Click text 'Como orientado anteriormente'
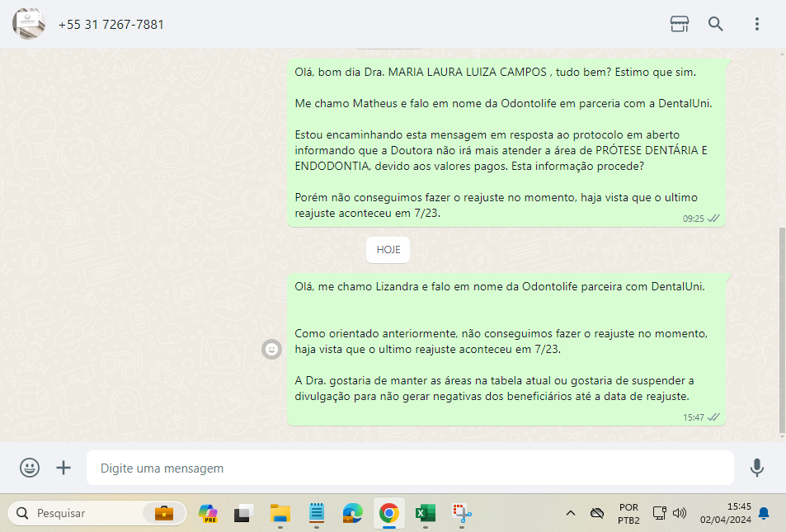The width and height of the screenshot is (786, 532). [x=375, y=334]
